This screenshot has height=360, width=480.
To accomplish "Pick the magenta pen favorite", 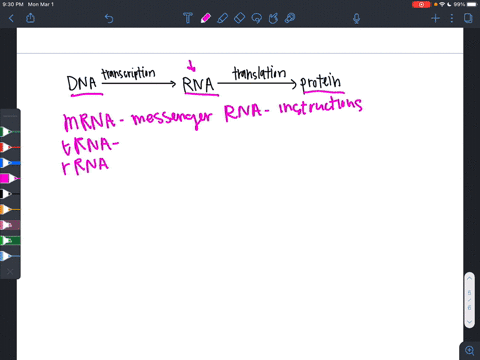I will [x=10, y=179].
